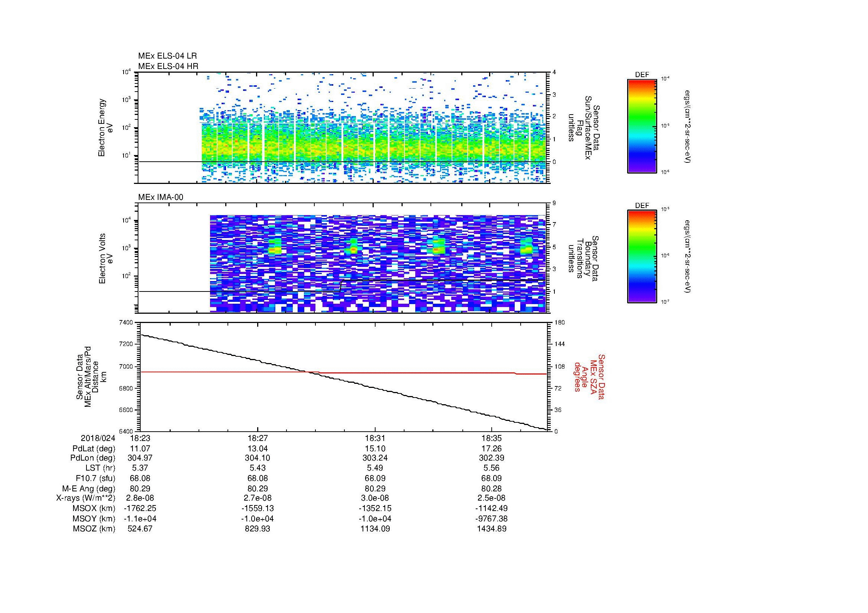
Task: Click the date label '2018/024'
Action: (x=98, y=438)
